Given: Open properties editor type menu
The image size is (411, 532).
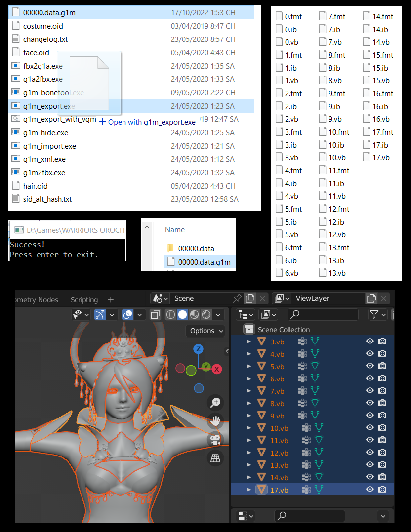Looking at the screenshot, I should pos(246,516).
